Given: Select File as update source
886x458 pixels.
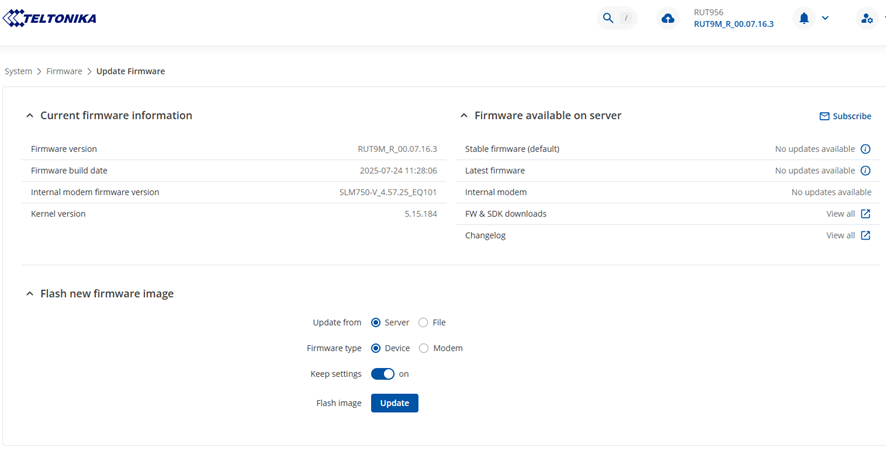Looking at the screenshot, I should click(423, 323).
